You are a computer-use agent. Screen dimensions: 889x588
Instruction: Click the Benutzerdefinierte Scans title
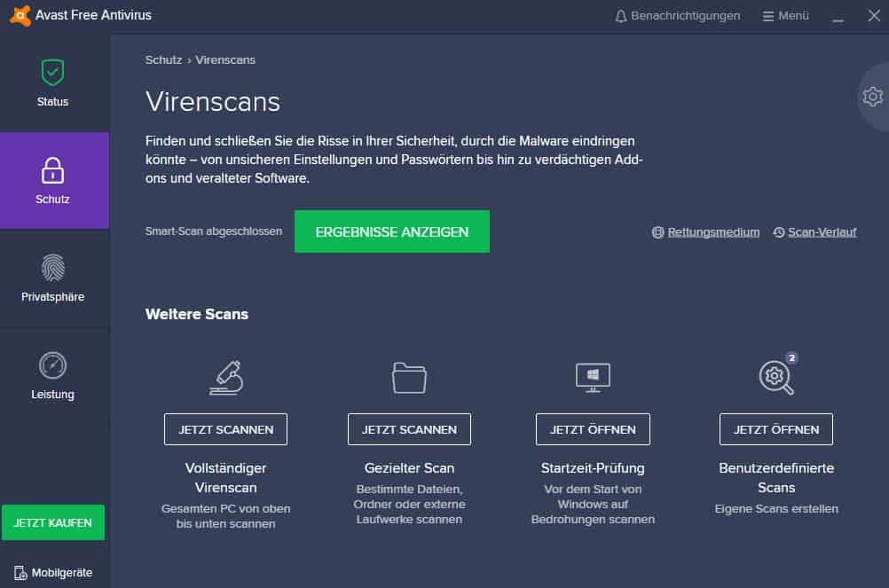776,477
